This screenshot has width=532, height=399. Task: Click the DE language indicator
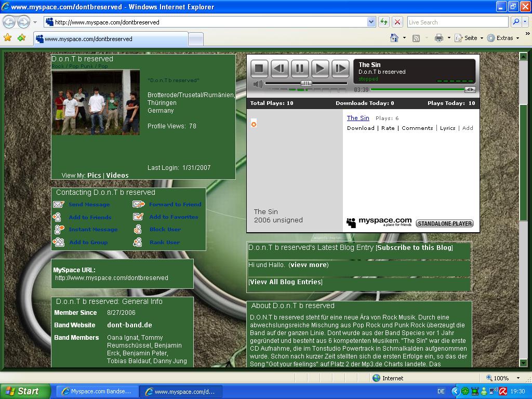(x=441, y=392)
